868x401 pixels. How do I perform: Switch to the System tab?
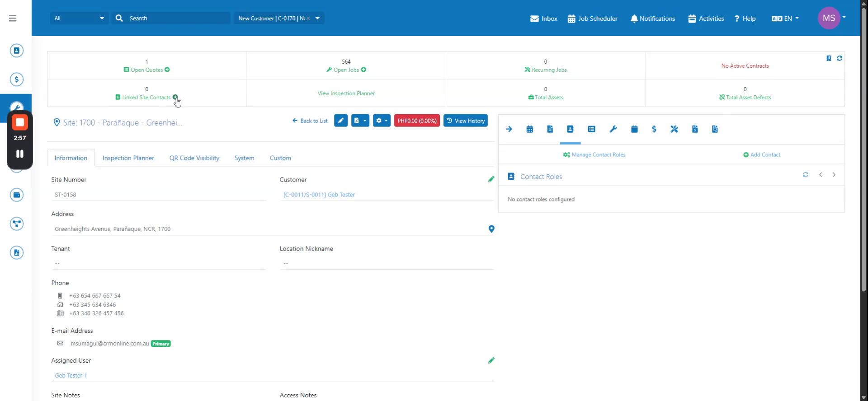point(244,158)
